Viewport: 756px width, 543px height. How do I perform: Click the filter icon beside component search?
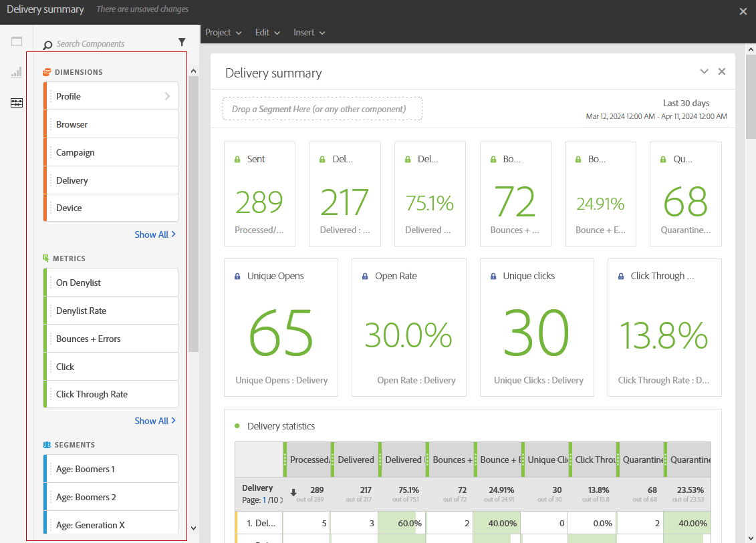(x=182, y=42)
